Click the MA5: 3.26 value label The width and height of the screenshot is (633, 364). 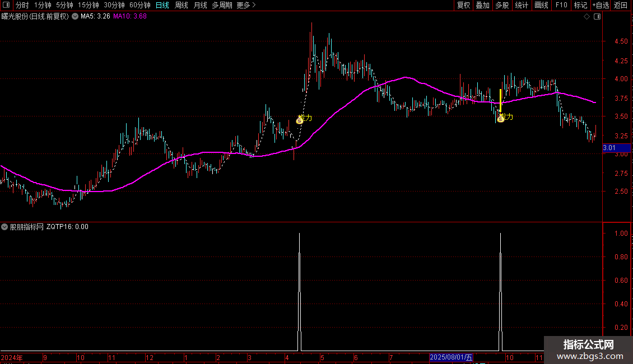coord(95,17)
